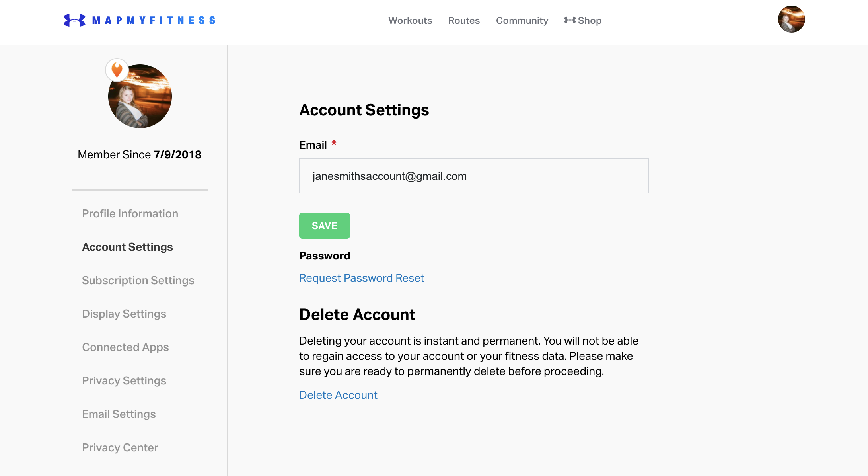The width and height of the screenshot is (868, 476).
Task: Click Request Password Reset link
Action: pos(362,277)
